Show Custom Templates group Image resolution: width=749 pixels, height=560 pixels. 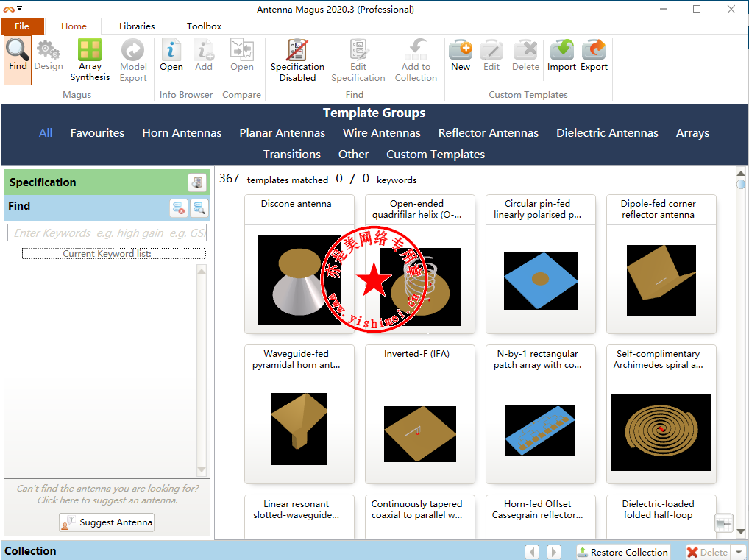(x=435, y=155)
